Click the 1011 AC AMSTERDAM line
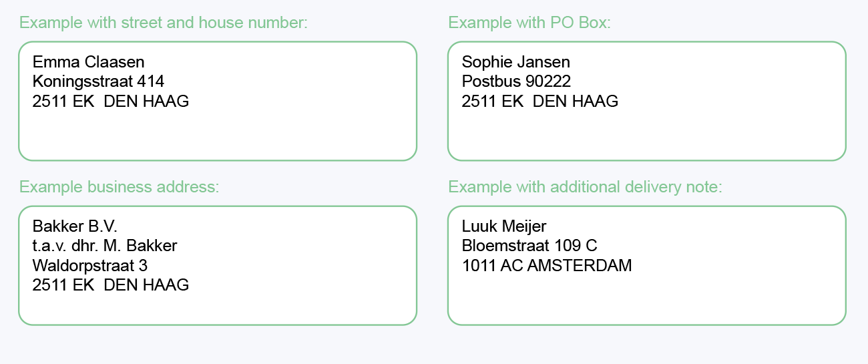 tap(547, 266)
